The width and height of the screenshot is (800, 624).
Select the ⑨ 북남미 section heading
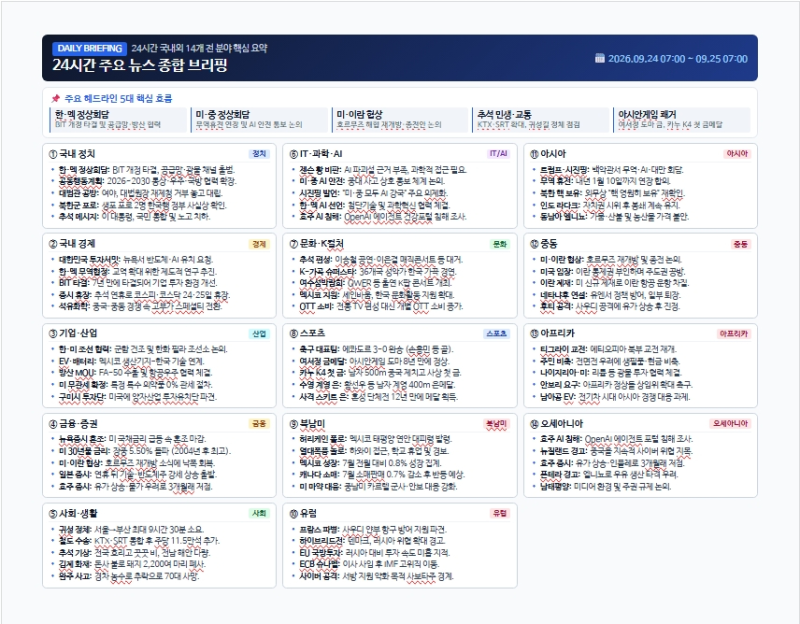(307, 423)
